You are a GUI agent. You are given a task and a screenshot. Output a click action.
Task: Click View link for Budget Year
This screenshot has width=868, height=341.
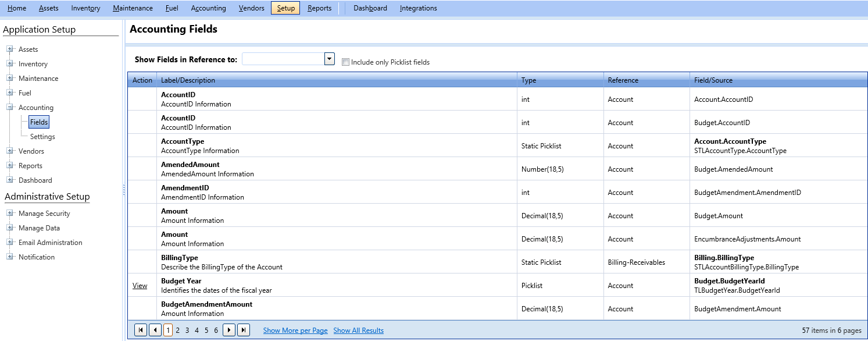coord(140,286)
